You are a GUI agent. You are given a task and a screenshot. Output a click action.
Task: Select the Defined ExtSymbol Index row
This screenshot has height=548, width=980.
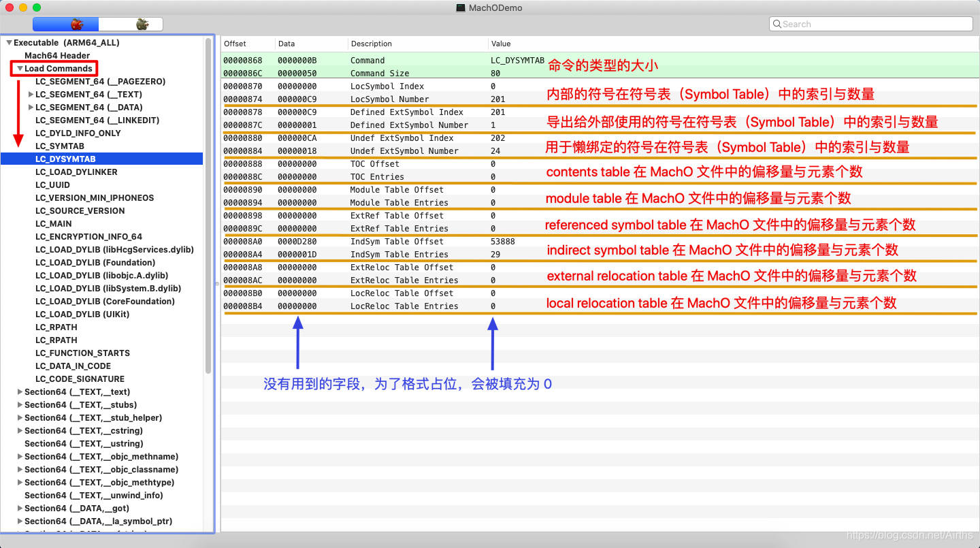[600, 112]
